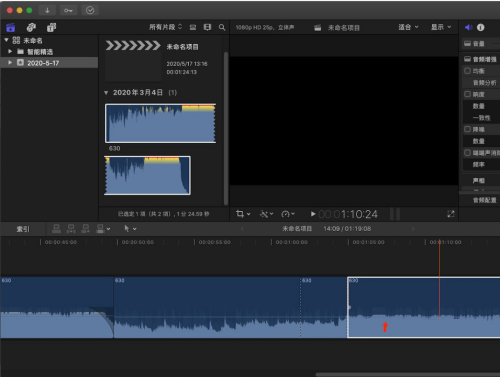Expand the 智能精选 folder
The image size is (500, 377).
tap(10, 51)
